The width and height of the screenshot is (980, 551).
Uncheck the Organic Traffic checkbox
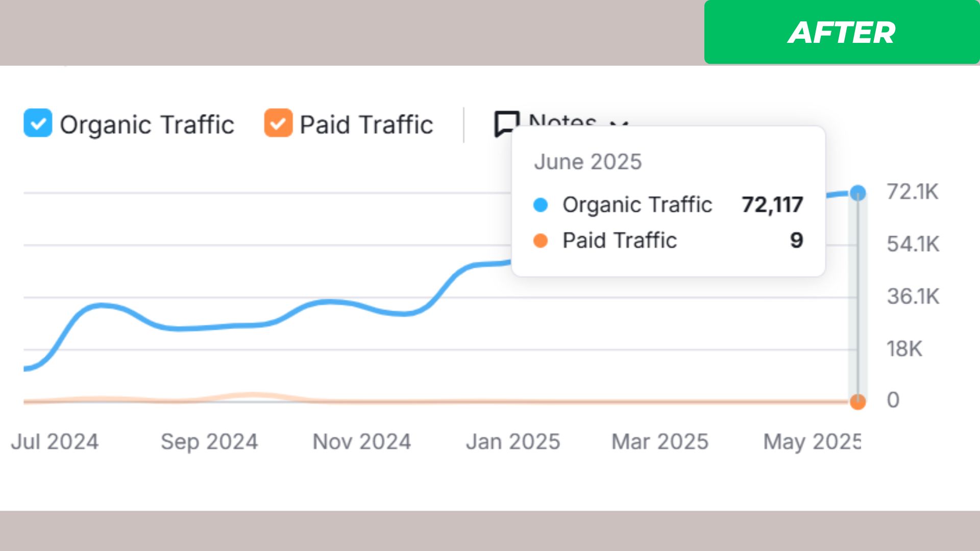tap(38, 123)
